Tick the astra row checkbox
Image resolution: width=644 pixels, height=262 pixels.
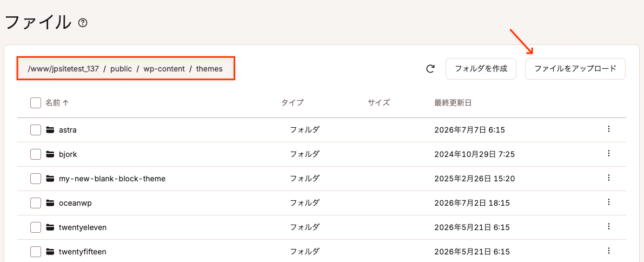(x=36, y=130)
